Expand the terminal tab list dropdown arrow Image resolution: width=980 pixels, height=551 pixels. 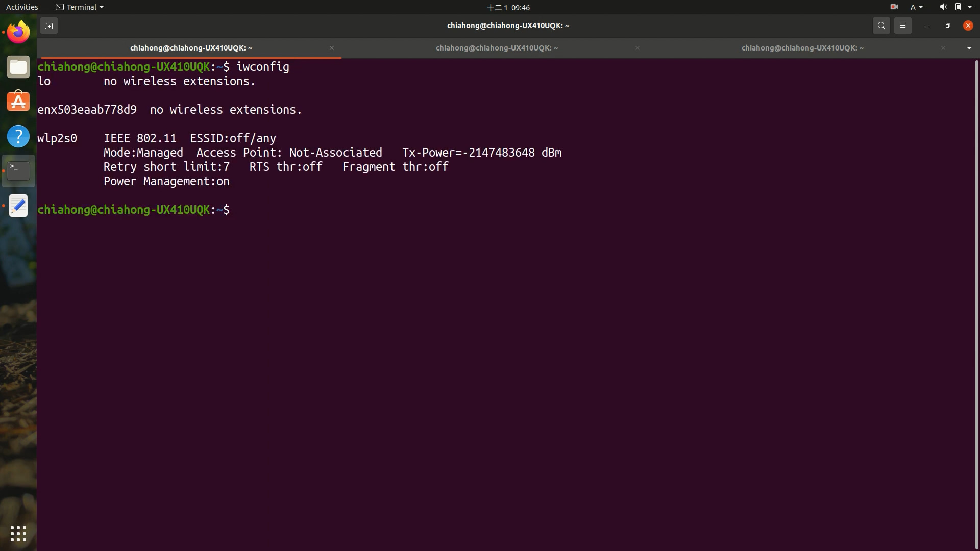(x=969, y=48)
